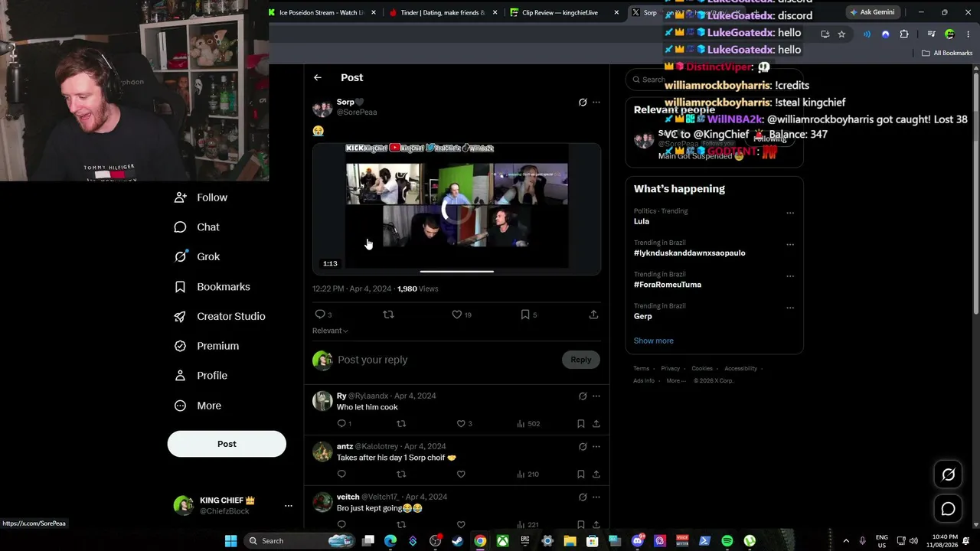Reply to Sorp's post via comment icon
980x551 pixels.
pos(320,315)
